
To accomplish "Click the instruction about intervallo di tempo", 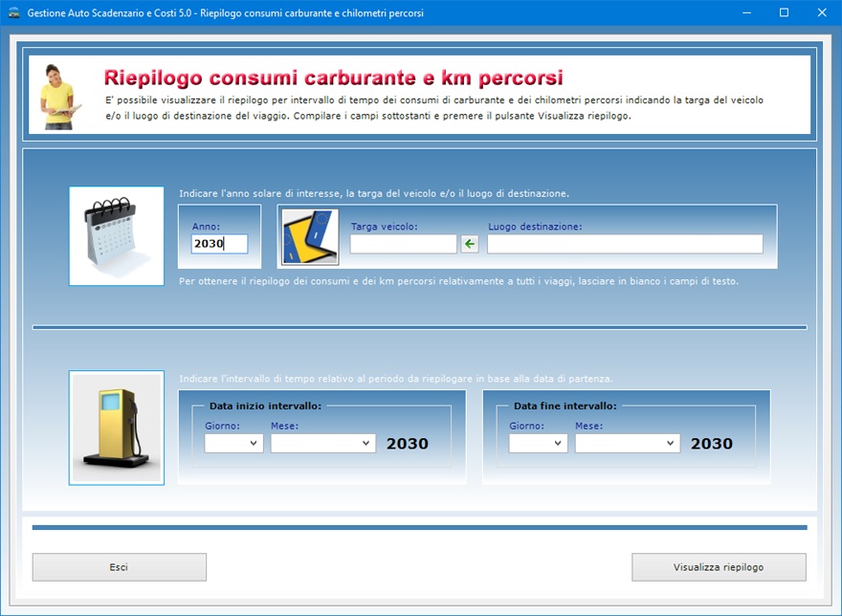I will (x=396, y=379).
